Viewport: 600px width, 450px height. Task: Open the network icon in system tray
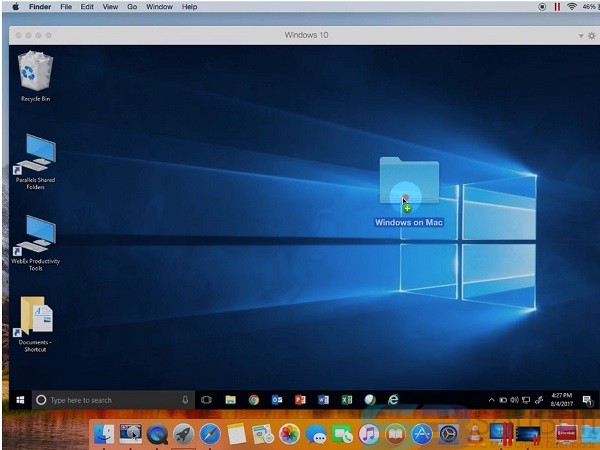point(527,400)
